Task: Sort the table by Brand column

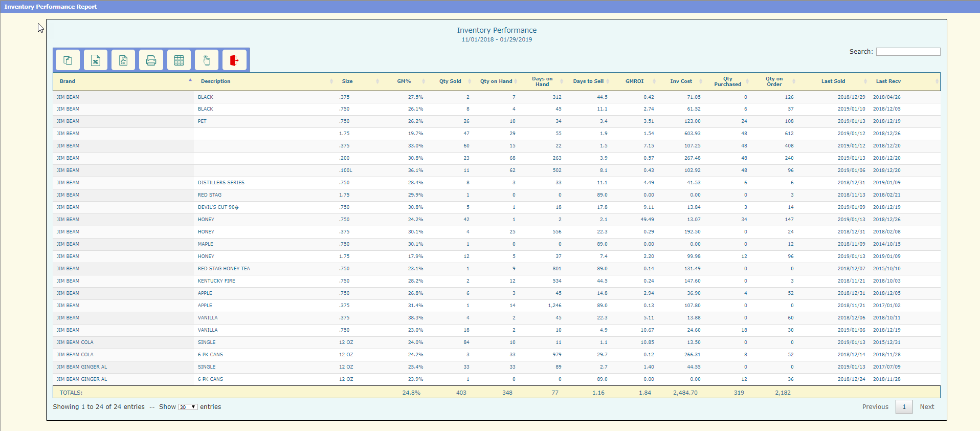Action: click(68, 81)
